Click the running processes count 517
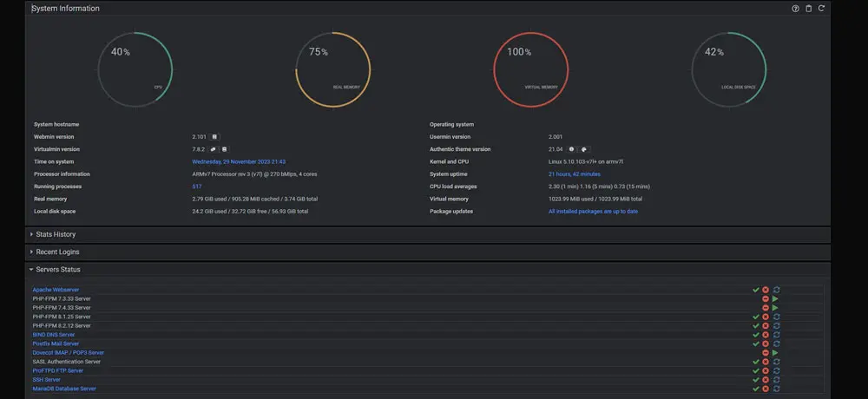The width and height of the screenshot is (868, 399). (x=197, y=186)
